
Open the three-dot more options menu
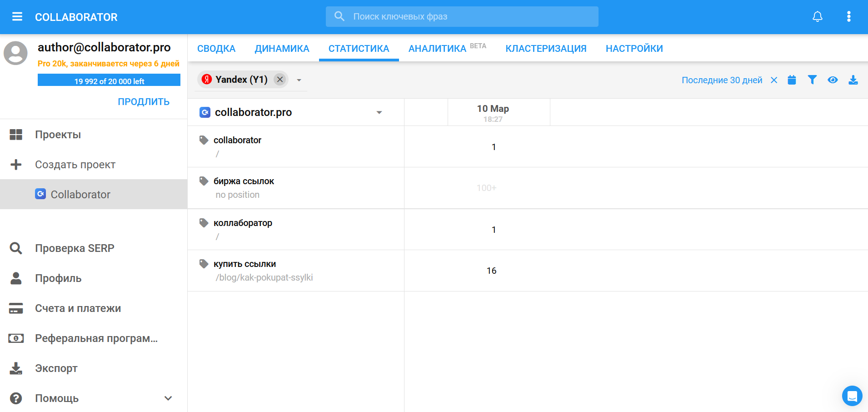(x=848, y=17)
